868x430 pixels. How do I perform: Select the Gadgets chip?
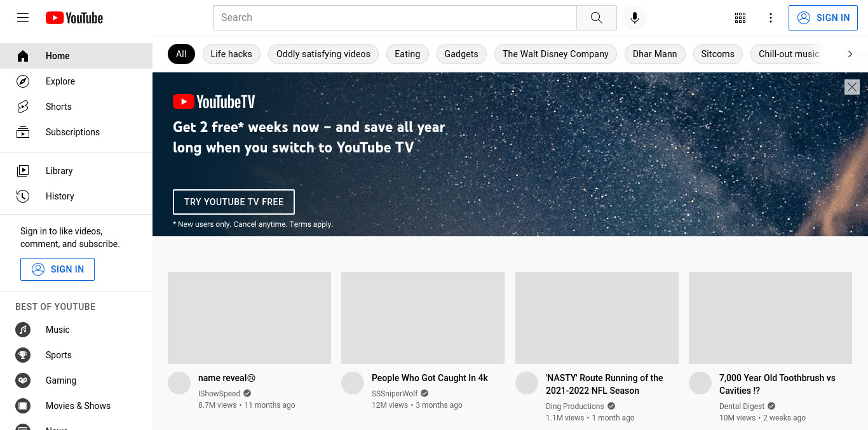[x=461, y=54]
